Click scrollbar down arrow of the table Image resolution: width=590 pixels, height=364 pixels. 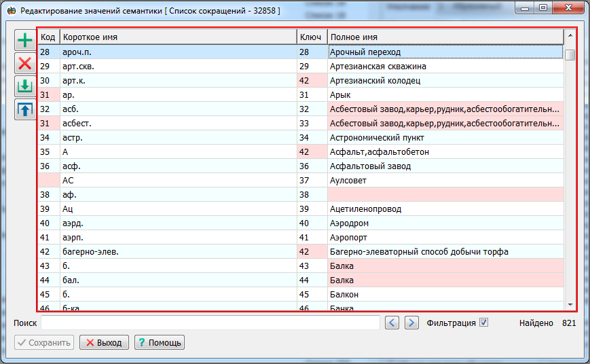(x=570, y=305)
